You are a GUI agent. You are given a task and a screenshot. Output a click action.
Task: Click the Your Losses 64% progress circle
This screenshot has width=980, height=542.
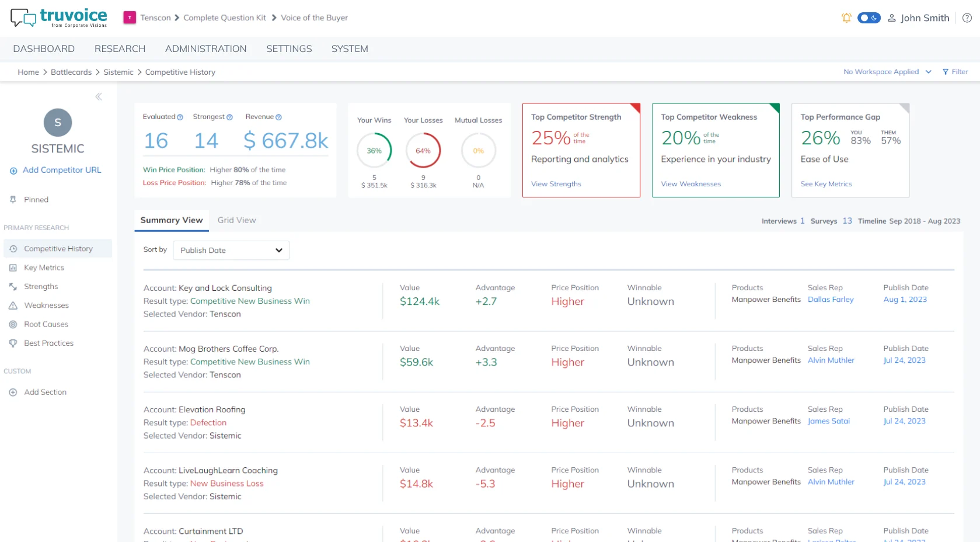point(423,151)
